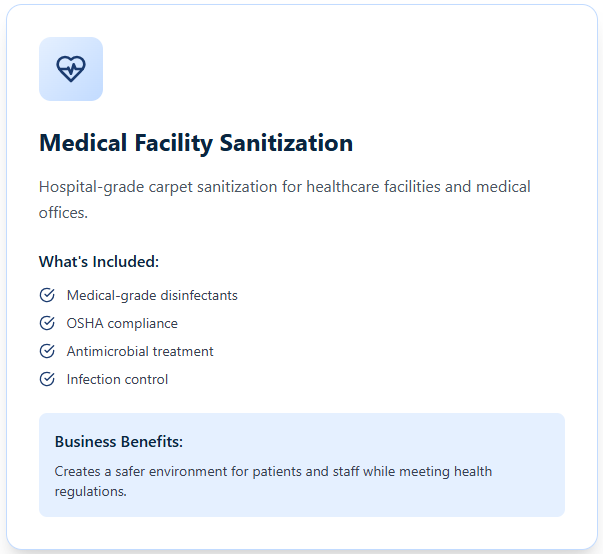Click the heart pulse monitor icon
Screen dimensions: 603x554
(x=71, y=69)
